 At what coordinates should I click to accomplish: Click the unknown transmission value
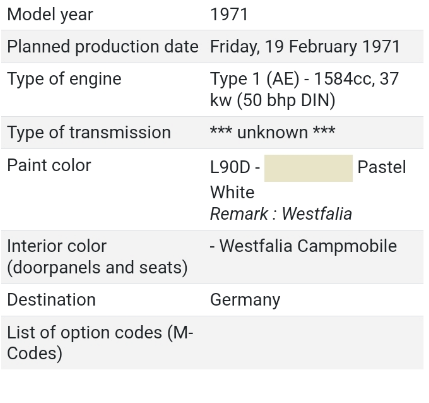click(272, 132)
